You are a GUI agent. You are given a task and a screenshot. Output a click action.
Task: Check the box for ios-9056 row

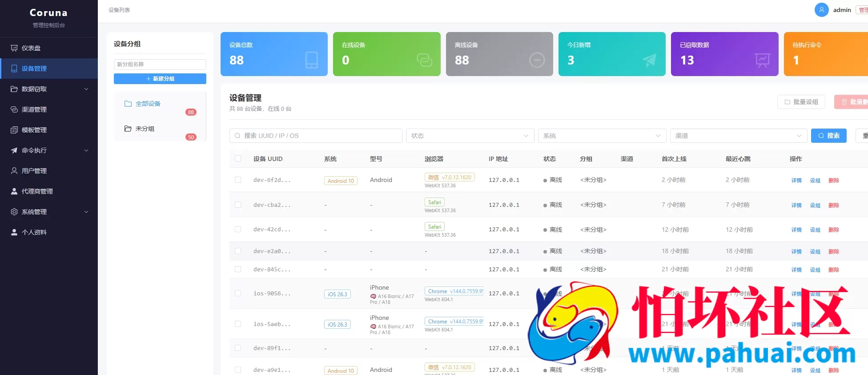[x=238, y=293]
